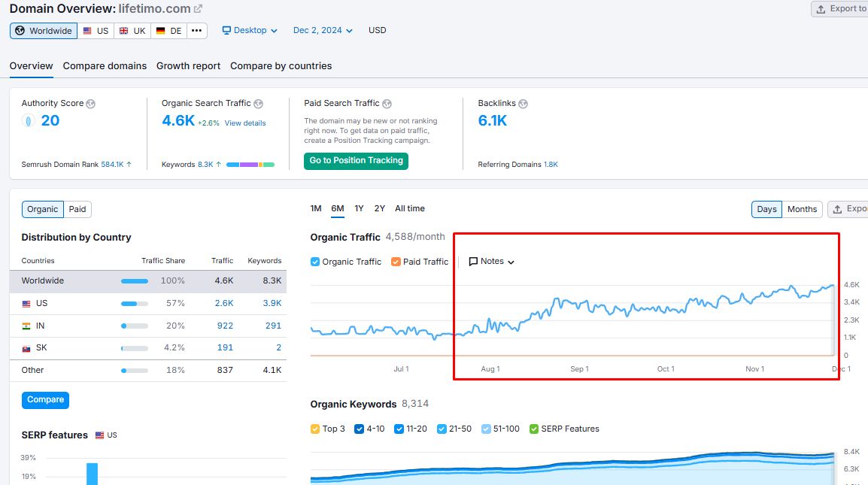Click the US flag beside SERP features

point(99,435)
